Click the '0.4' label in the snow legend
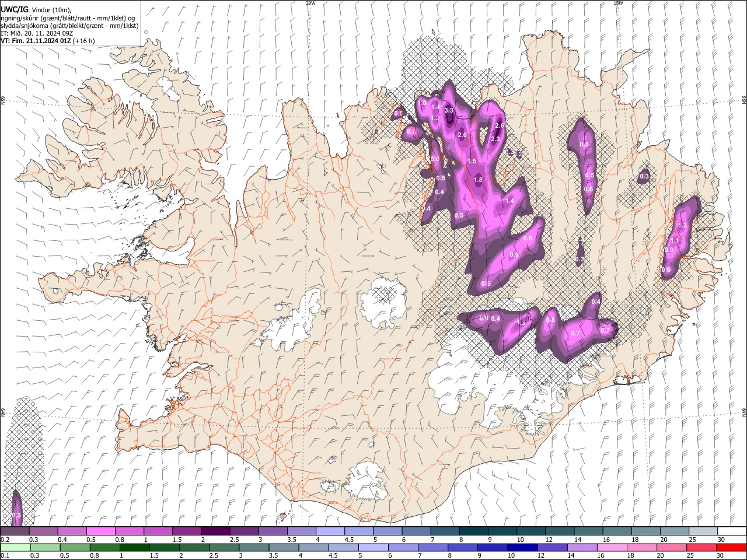Screen dimensions: 747x560 click(x=62, y=540)
